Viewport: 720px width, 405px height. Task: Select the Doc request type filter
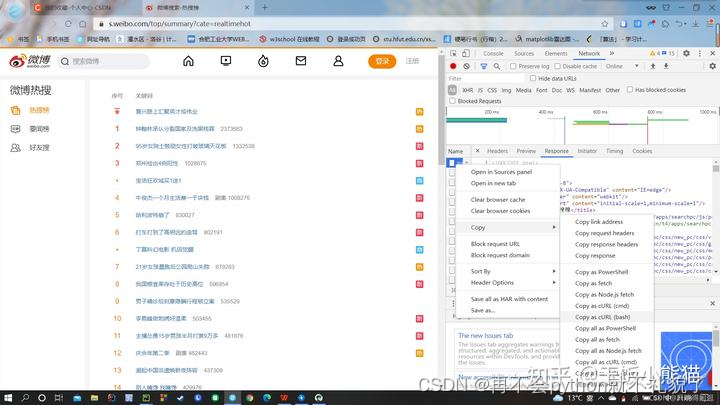(x=557, y=90)
